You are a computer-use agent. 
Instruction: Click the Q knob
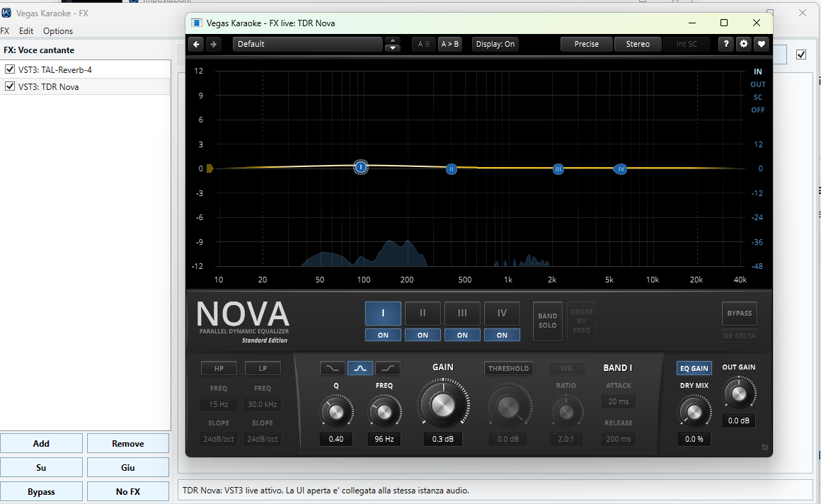pos(336,412)
